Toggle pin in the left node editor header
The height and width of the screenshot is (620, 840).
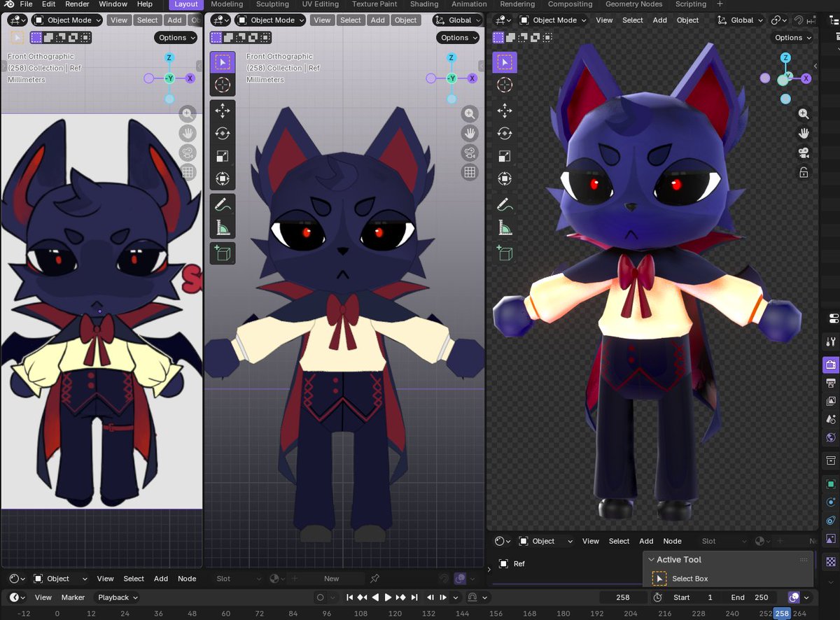[375, 579]
